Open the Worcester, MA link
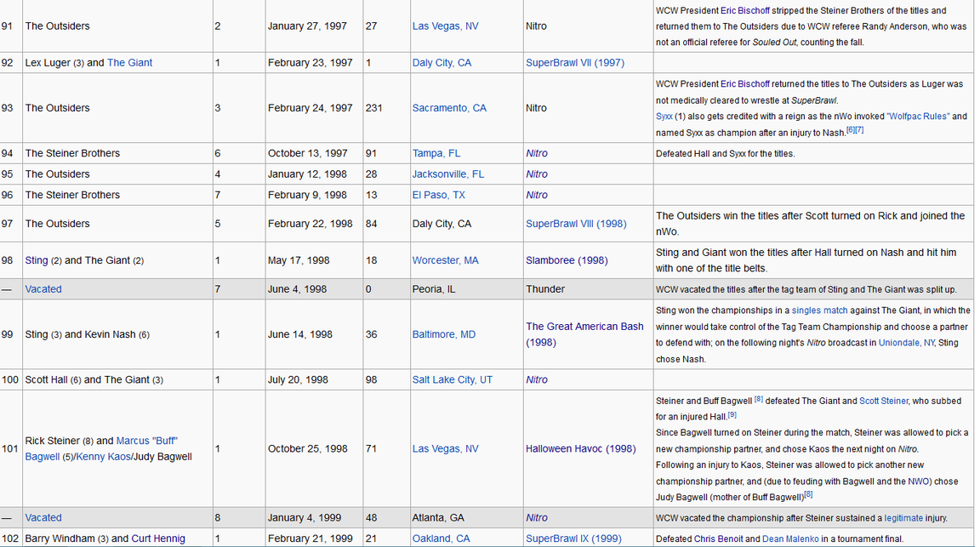 (x=445, y=260)
